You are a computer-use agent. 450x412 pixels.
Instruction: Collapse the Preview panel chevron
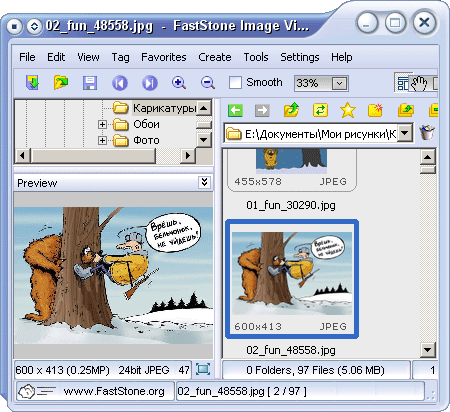click(204, 182)
